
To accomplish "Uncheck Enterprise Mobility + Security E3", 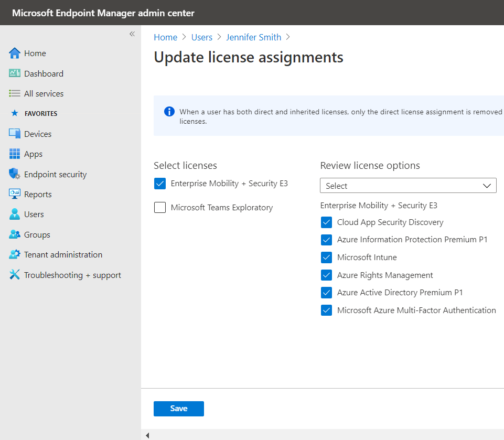I will 160,184.
